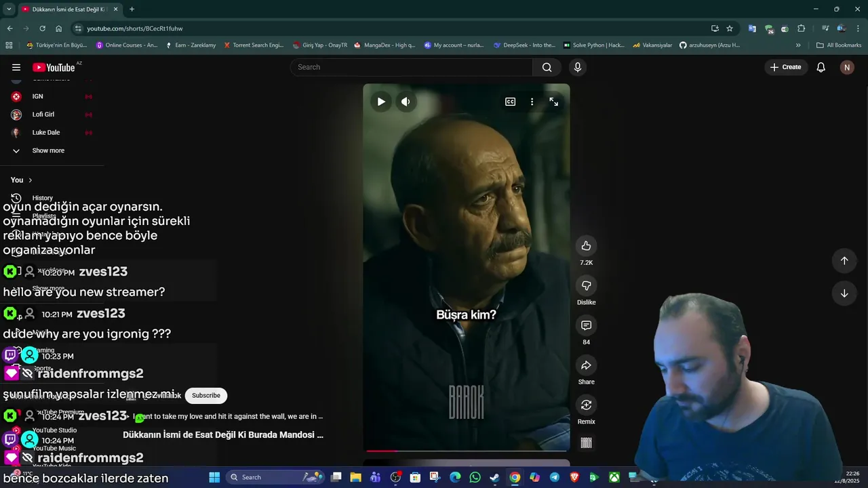Open File Explorer from the taskbar
Viewport: 868px width, 488px height.
tap(355, 477)
